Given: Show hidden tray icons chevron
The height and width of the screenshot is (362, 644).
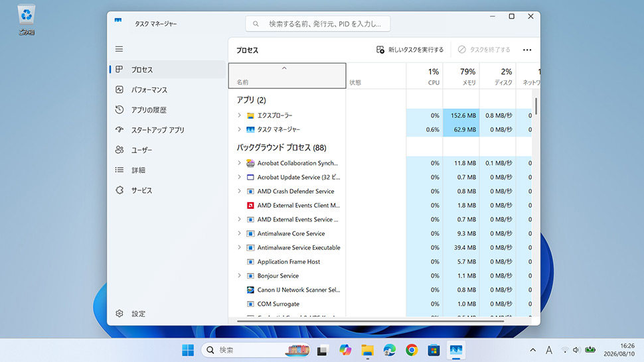Looking at the screenshot, I should click(x=532, y=350).
